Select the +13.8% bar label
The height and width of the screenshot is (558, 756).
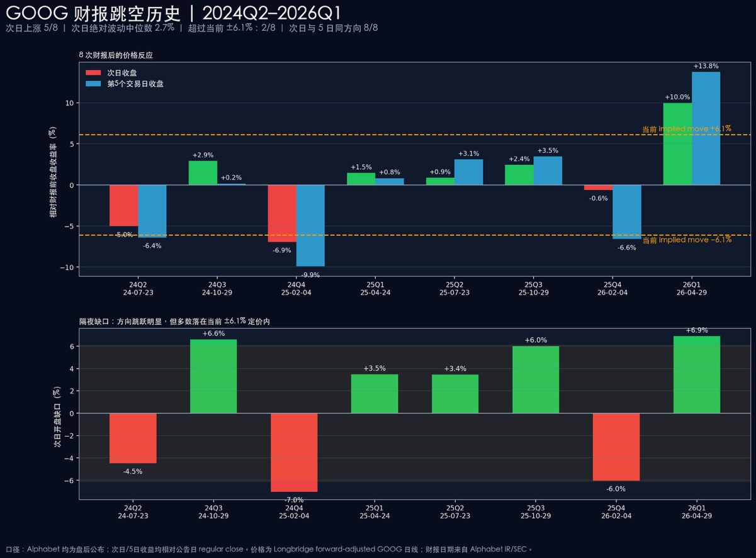(x=706, y=66)
